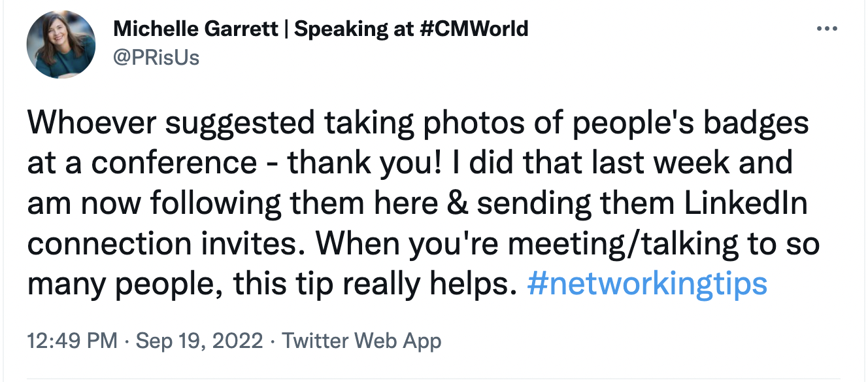Click the words connection invites
Screen dimensions: 868x382
point(166,245)
